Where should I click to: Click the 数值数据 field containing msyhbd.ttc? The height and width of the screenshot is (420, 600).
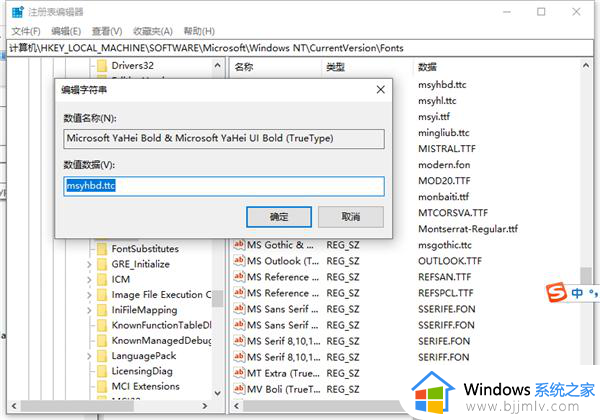(x=224, y=186)
